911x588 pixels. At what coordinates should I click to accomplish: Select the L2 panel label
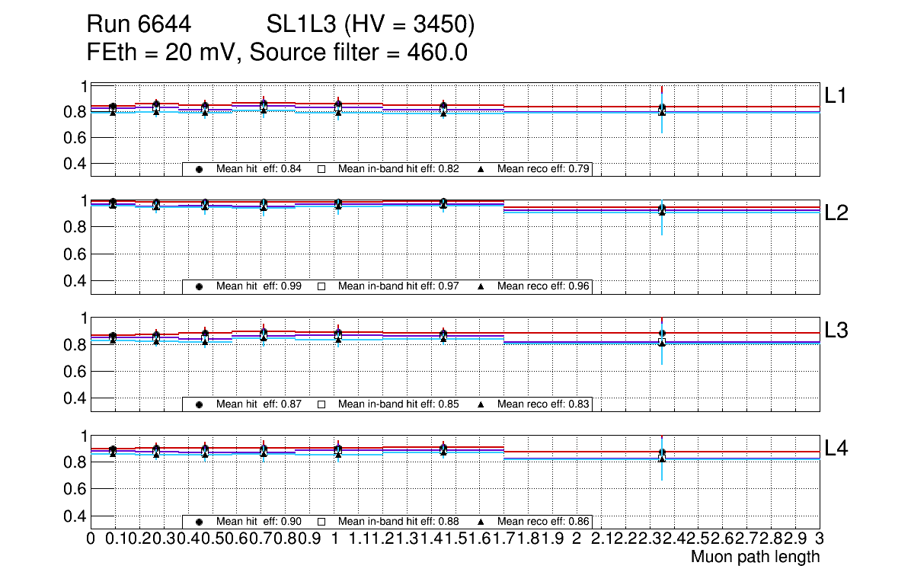pos(836,213)
